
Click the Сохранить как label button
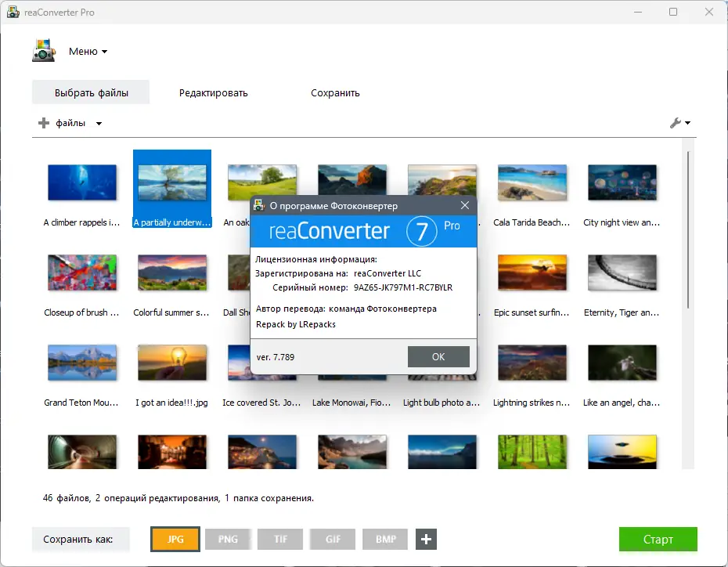click(x=81, y=539)
